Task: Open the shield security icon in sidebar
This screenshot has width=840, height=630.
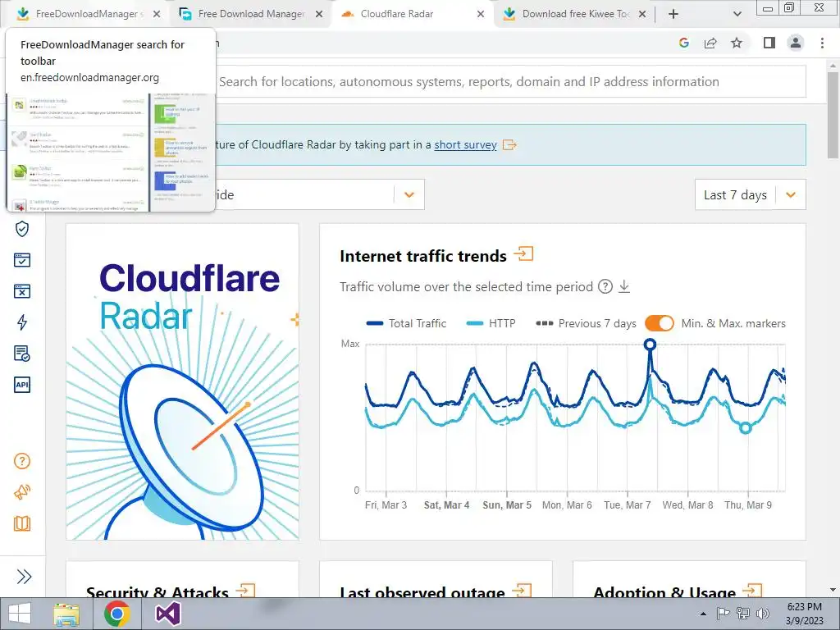Action: pos(22,230)
